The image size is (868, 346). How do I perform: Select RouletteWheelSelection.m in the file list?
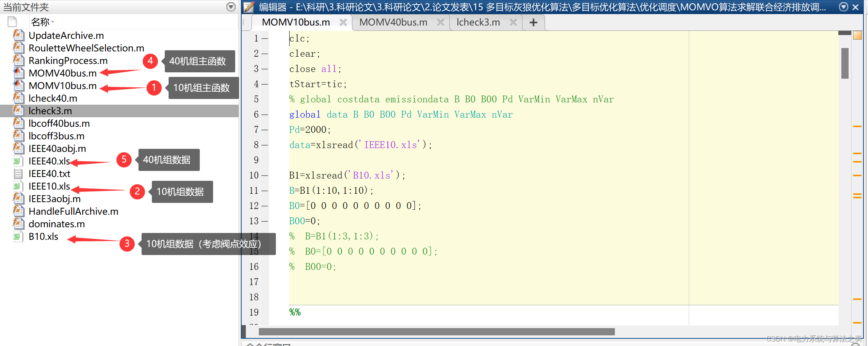(x=86, y=48)
